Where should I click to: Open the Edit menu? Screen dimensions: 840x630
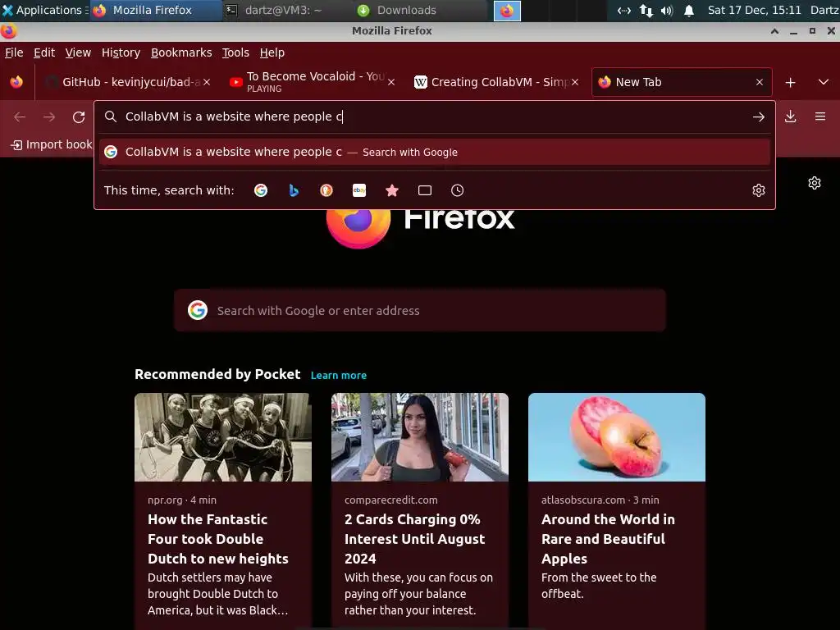(x=44, y=52)
